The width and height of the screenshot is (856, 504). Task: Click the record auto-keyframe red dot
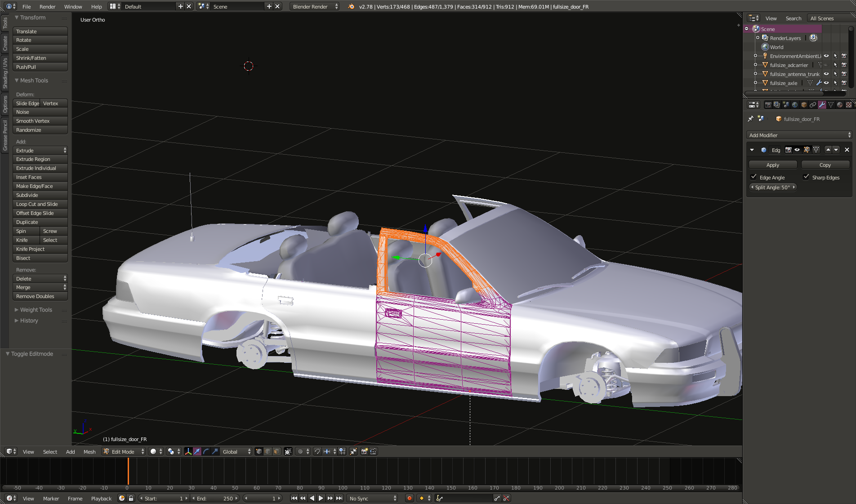(409, 498)
